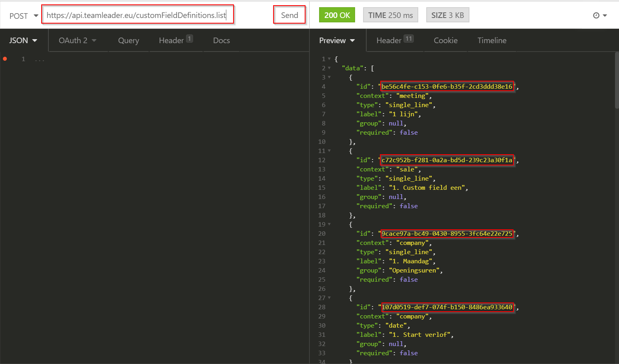Click the "sale" context value
The image size is (619, 364).
pyautogui.click(x=407, y=169)
